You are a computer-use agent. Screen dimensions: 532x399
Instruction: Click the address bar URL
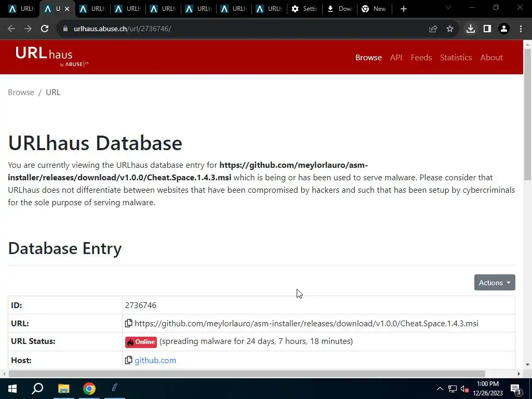tap(122, 29)
